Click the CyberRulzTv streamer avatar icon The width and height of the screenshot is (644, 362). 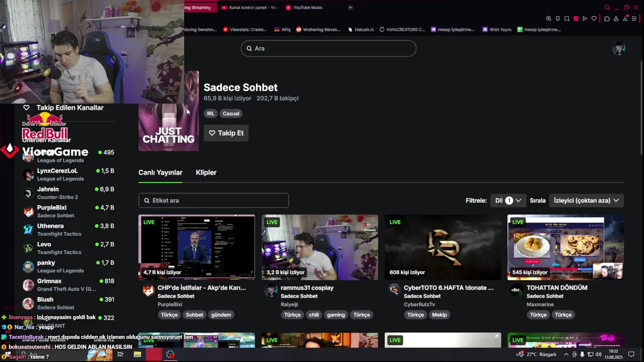(394, 289)
